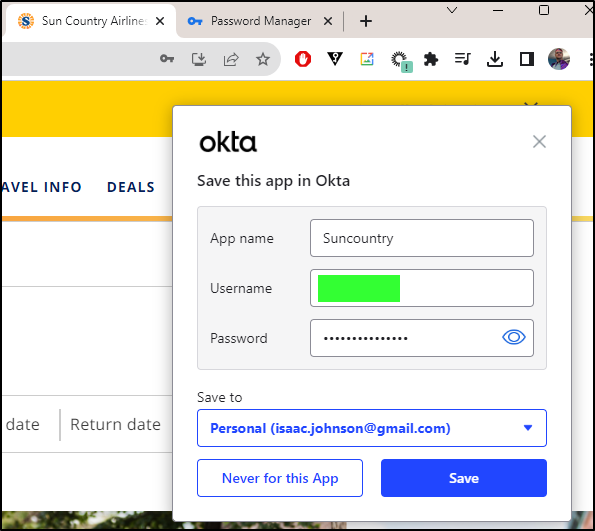Open the black triangle extension icon
This screenshot has height=531, width=595.
point(335,59)
